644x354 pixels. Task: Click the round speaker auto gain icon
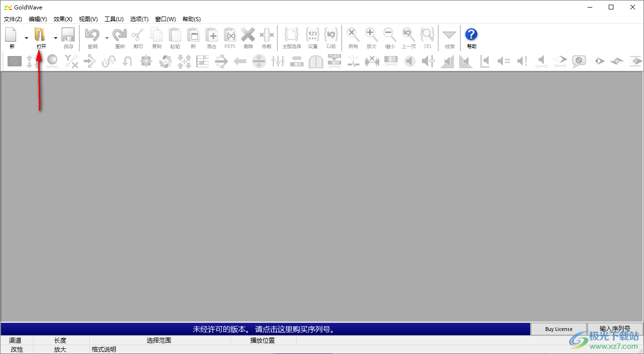click(410, 61)
